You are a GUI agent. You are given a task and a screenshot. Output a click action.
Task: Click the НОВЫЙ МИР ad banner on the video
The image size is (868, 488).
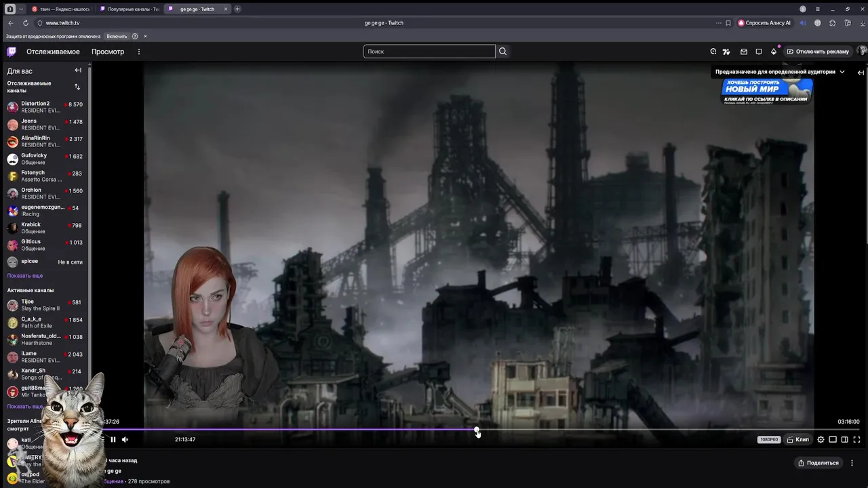766,91
